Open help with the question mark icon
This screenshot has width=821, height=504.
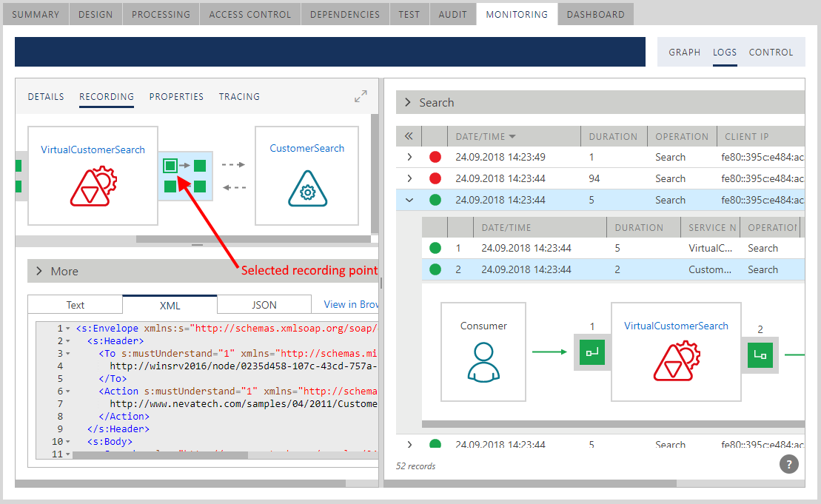point(789,464)
